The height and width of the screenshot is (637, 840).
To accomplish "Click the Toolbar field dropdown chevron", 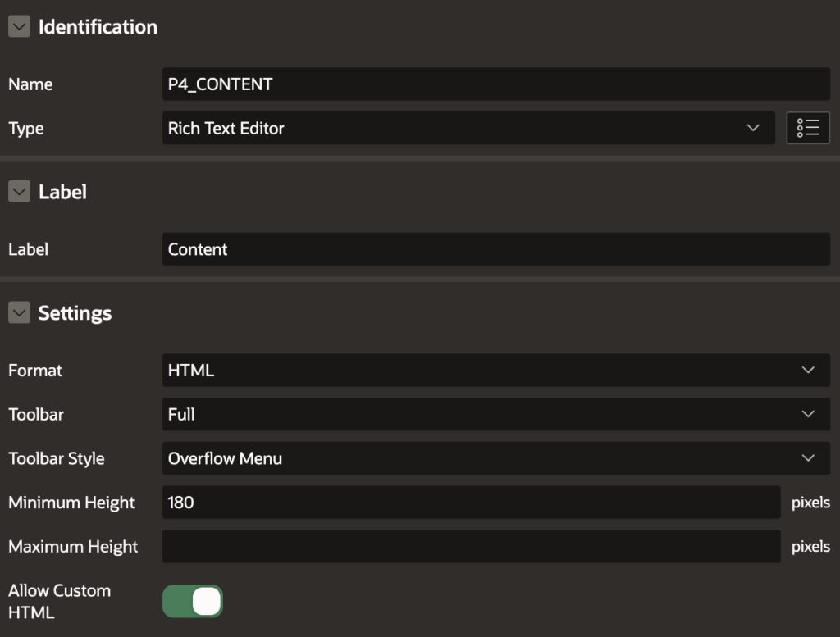I will point(806,414).
